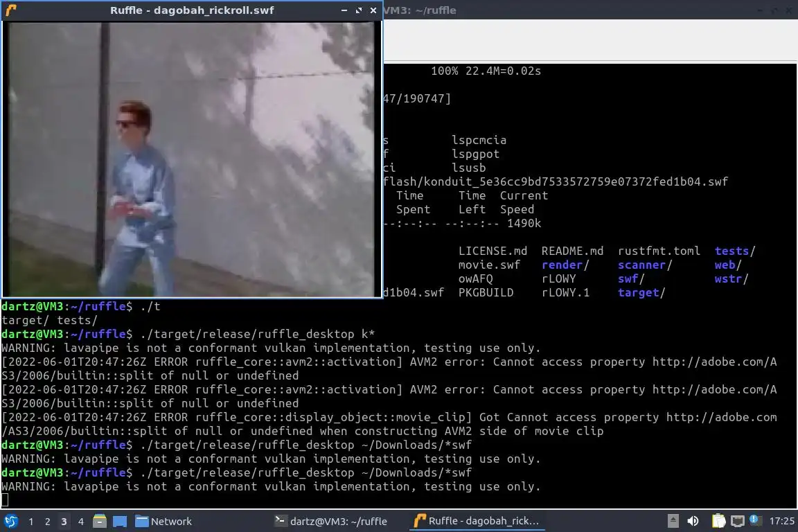
Task: Click 'render/' directory in terminal
Action: pyautogui.click(x=565, y=265)
